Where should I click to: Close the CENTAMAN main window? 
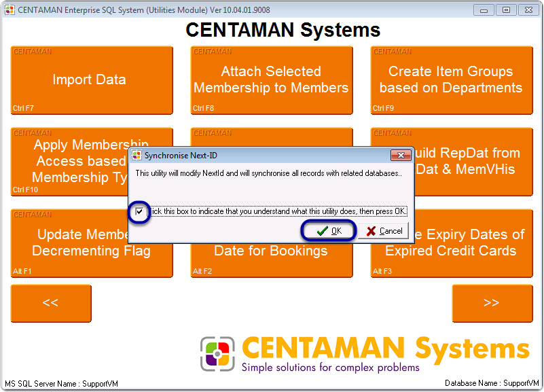(528, 10)
